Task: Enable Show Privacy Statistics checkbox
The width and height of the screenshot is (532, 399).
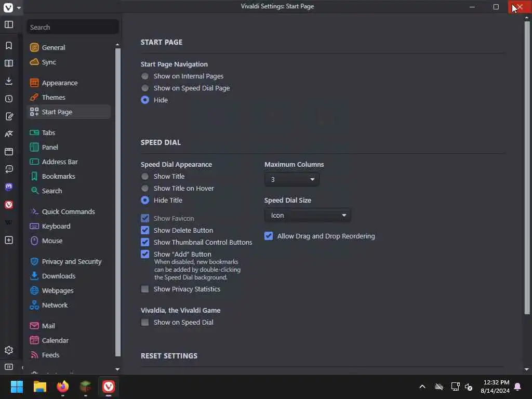Action: tap(145, 289)
